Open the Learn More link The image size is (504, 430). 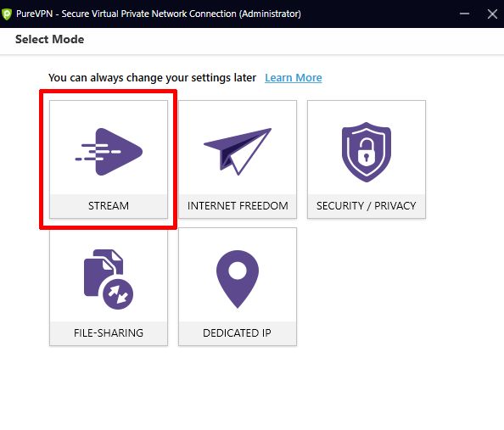coord(294,78)
